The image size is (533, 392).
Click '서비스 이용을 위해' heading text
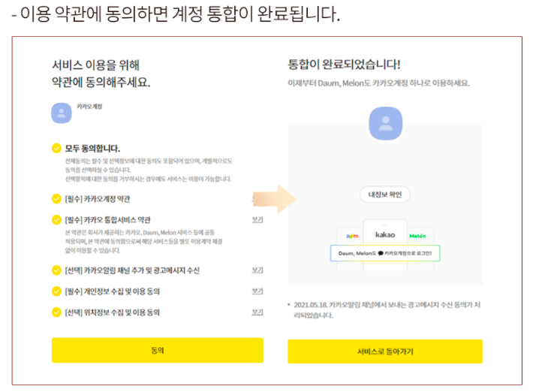(95, 65)
